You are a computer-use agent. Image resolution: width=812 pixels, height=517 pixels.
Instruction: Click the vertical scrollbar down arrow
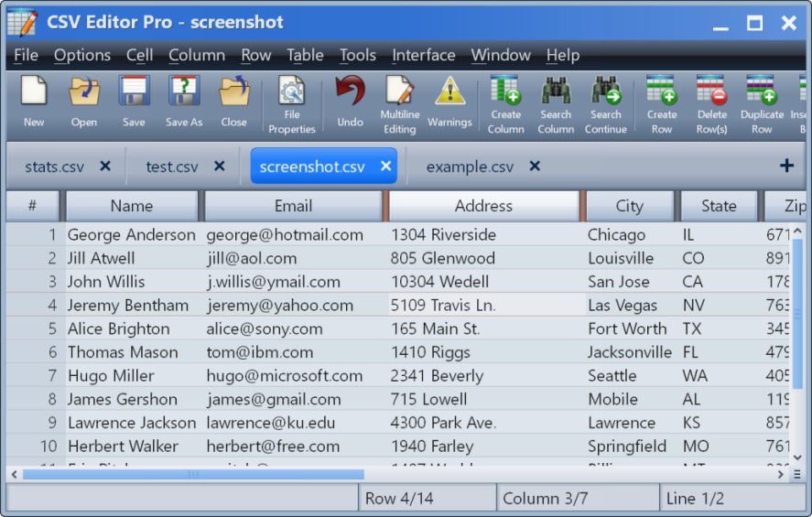pyautogui.click(x=797, y=457)
